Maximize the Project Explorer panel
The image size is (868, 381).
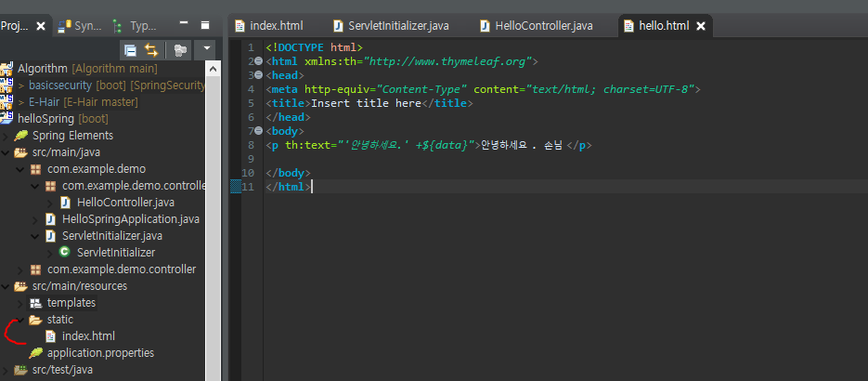(205, 25)
